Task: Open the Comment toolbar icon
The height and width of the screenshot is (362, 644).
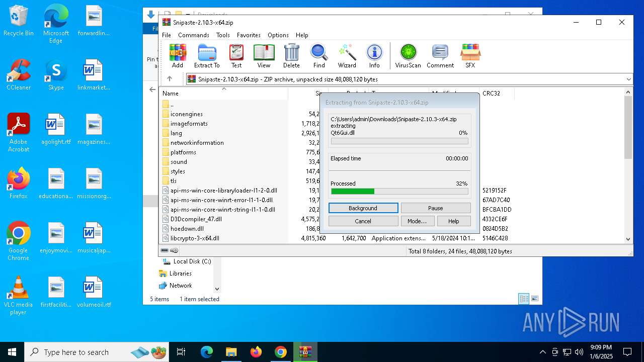Action: 440,56
